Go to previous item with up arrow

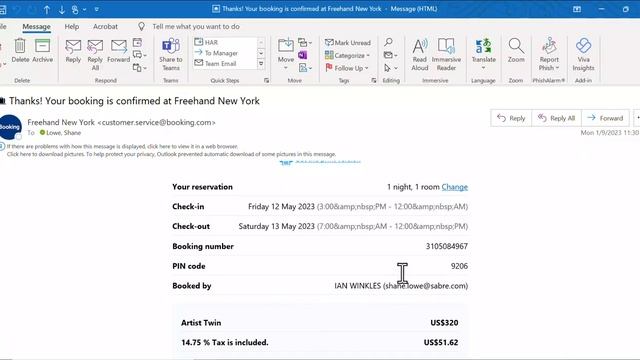pos(47,9)
